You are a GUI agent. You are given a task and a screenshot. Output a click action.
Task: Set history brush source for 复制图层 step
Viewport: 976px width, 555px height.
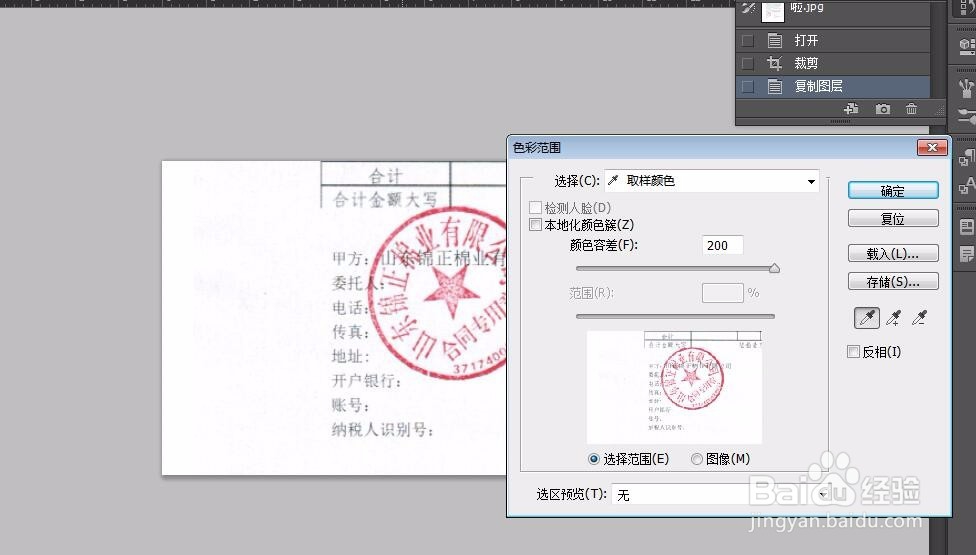(748, 86)
